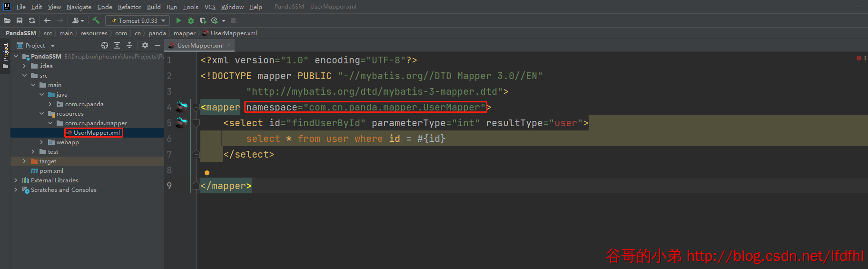
Task: Expand Scratches and Consoles node
Action: coord(16,189)
